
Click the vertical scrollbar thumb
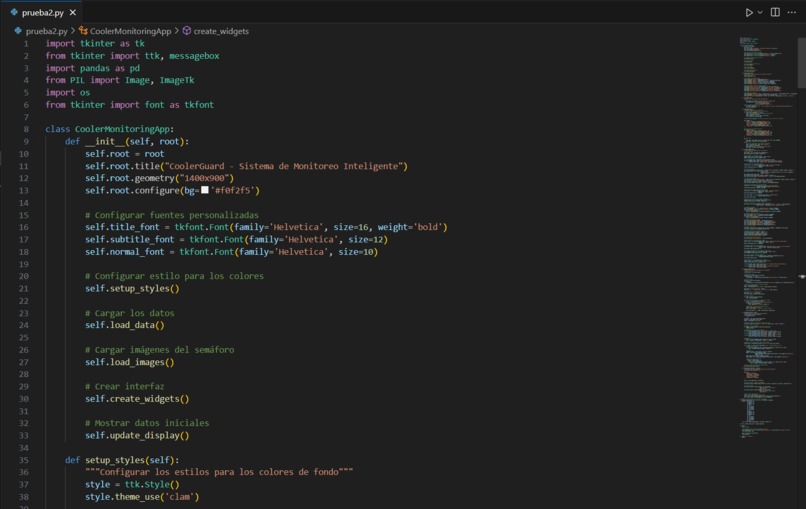pos(801,62)
